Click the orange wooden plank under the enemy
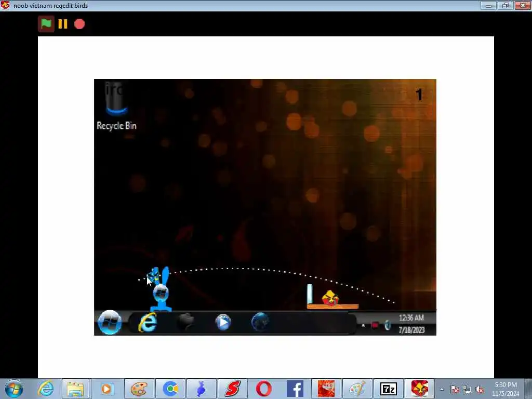Viewport: 532px width, 399px height. click(x=332, y=307)
